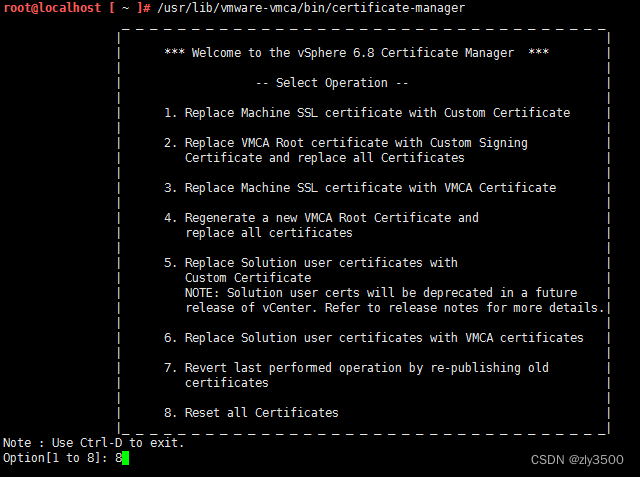Click the green terminal cursor after 8
The image size is (640, 477).
point(125,458)
